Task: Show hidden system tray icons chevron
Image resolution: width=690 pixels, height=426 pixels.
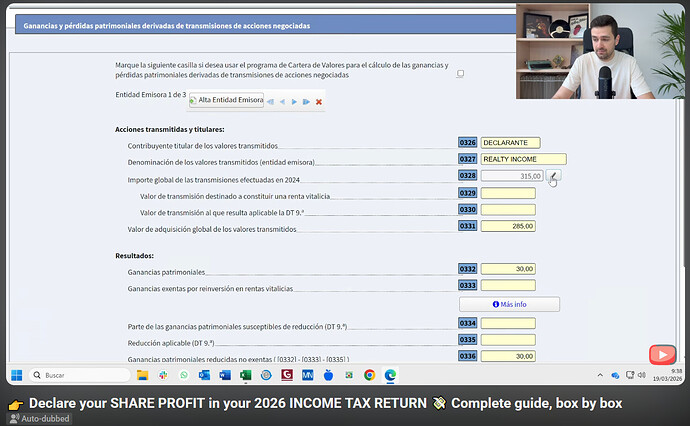Action: coord(600,375)
